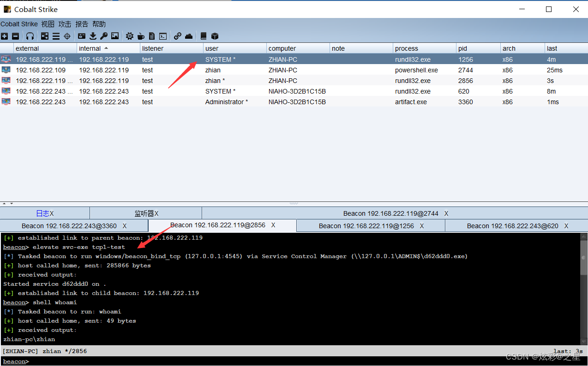Close Beacon 192.168.222.119@2856 tab X
Screen dimensions: 588x366
click(273, 225)
